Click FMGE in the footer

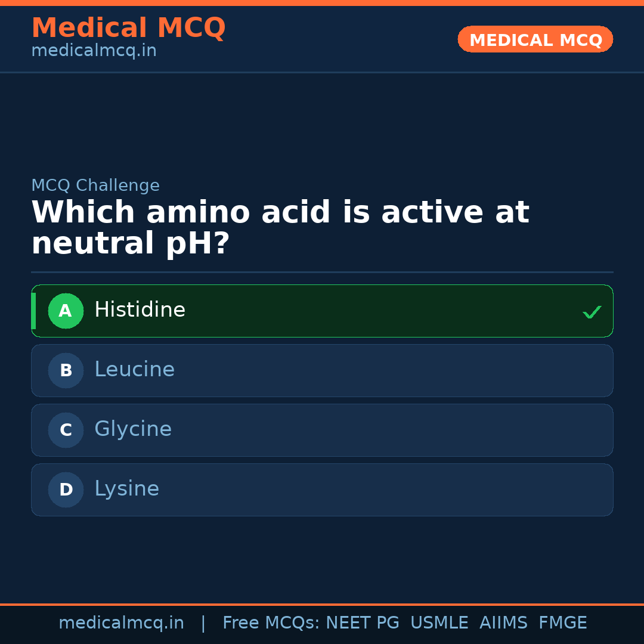(562, 623)
